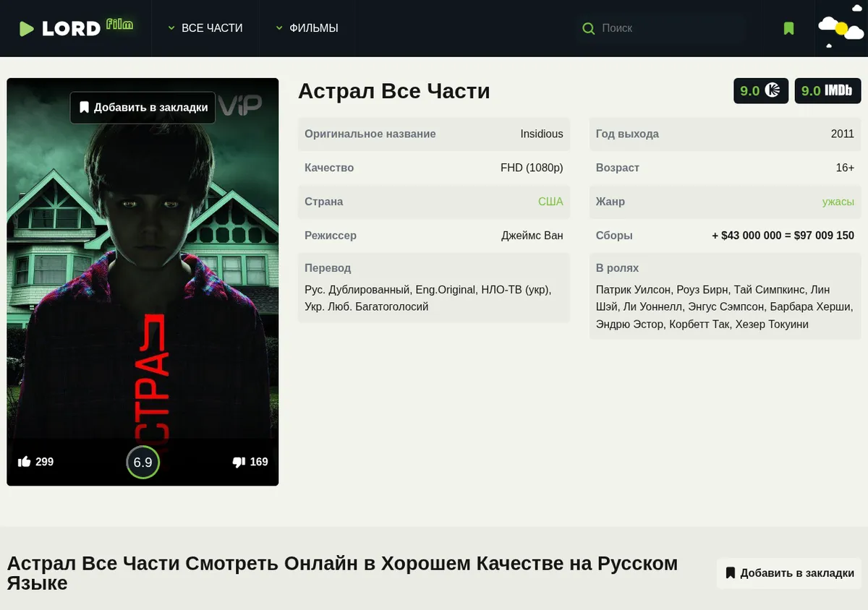Screen dimensions: 868x610
Task: Open the США country link
Action: (x=550, y=202)
